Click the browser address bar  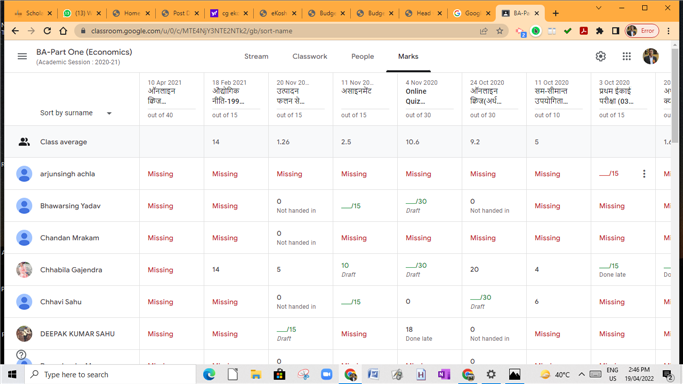click(279, 31)
